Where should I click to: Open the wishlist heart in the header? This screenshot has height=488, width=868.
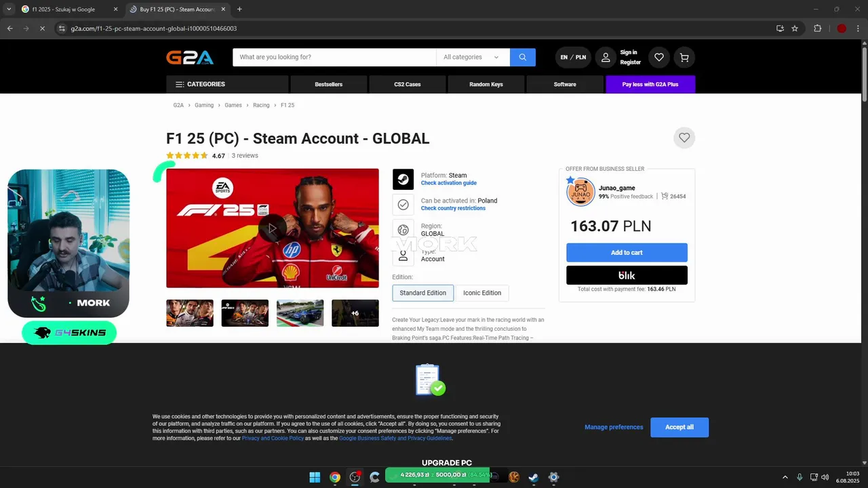point(658,58)
